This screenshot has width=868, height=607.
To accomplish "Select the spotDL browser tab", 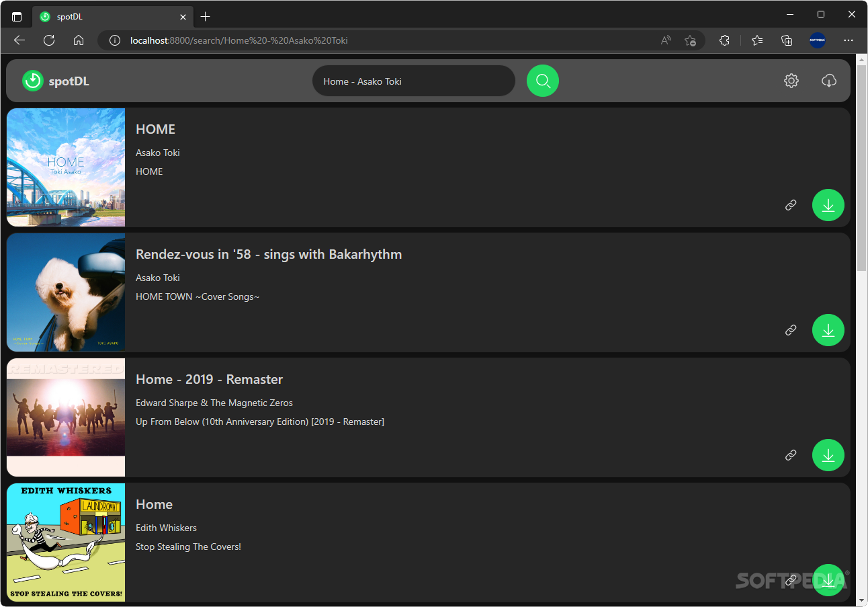I will click(112, 16).
